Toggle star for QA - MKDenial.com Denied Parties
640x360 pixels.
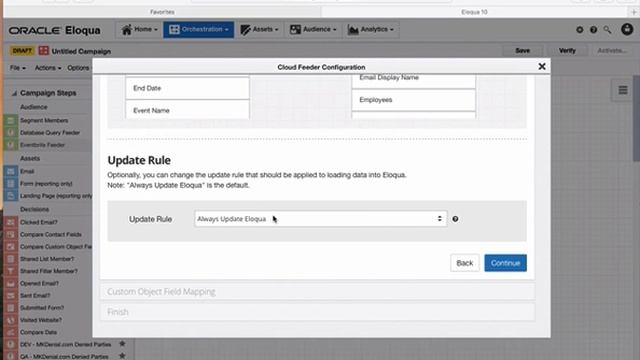pyautogui.click(x=122, y=356)
